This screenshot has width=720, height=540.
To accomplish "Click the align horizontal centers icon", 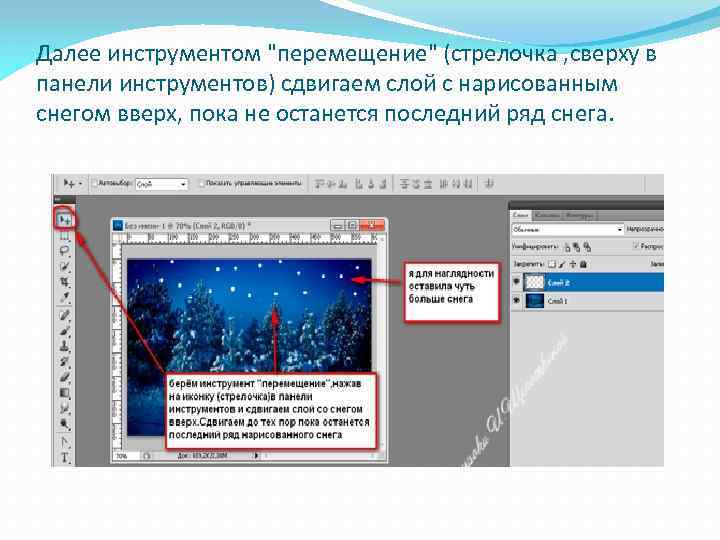I will [371, 184].
